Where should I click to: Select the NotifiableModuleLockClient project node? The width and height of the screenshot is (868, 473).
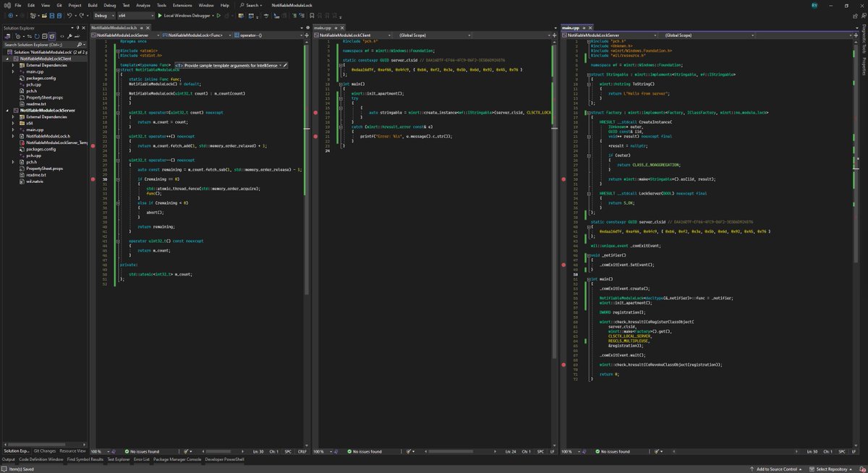click(x=46, y=59)
